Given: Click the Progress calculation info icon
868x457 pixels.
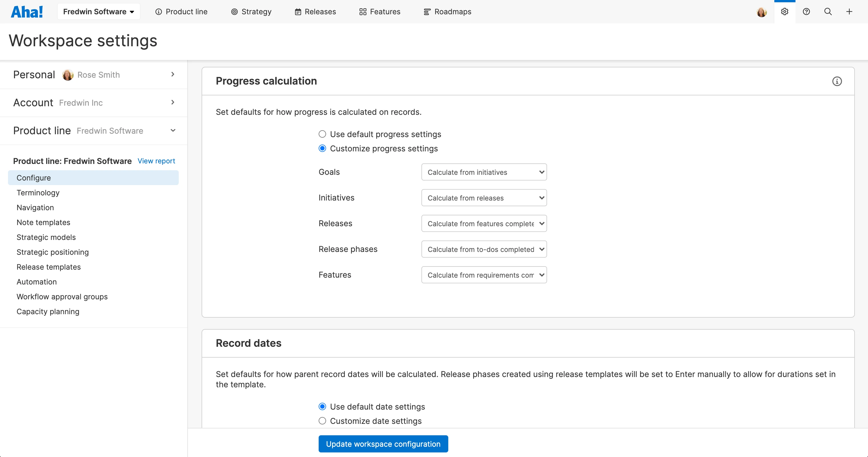Looking at the screenshot, I should point(837,81).
